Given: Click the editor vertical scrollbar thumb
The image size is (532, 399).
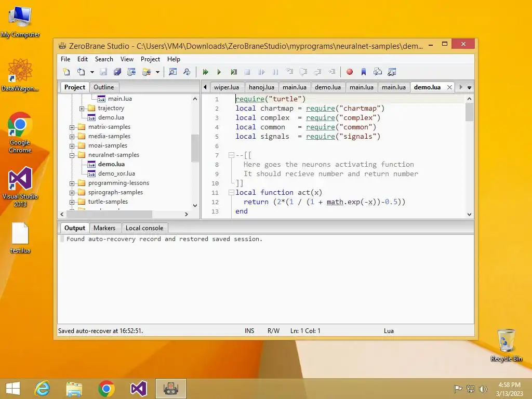Looking at the screenshot, I should tap(469, 112).
